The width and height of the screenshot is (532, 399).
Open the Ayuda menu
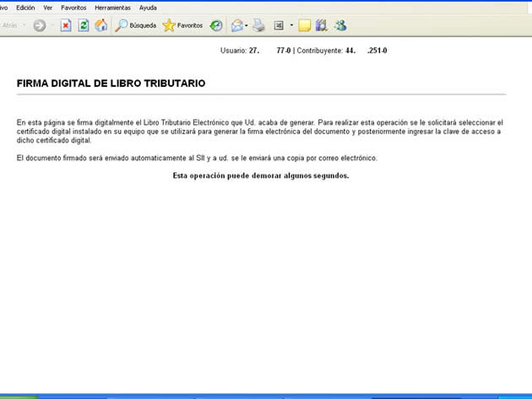point(148,8)
